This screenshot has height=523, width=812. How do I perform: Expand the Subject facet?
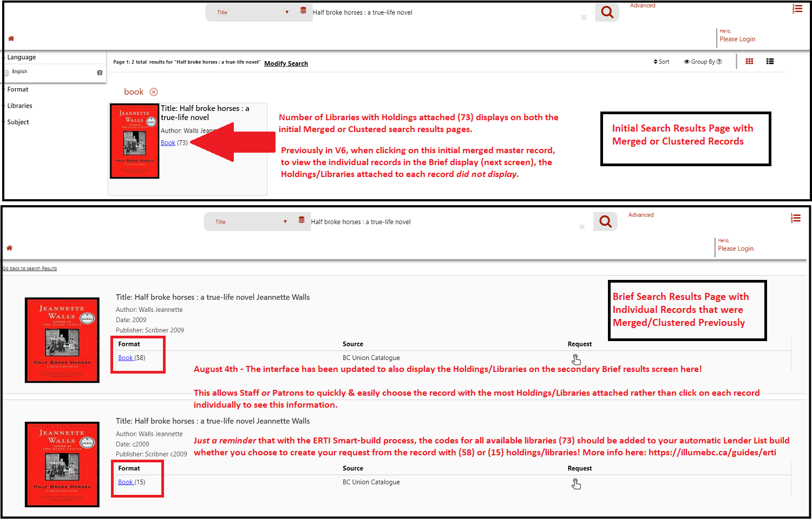(18, 122)
